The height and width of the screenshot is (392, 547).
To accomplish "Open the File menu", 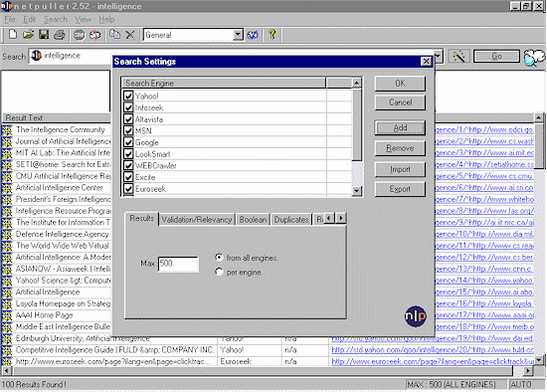I will [x=9, y=20].
